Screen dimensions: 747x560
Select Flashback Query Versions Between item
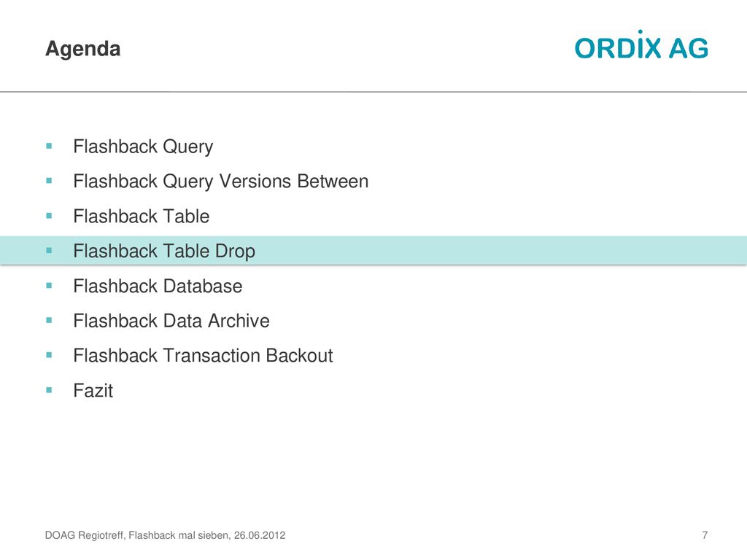point(221,182)
